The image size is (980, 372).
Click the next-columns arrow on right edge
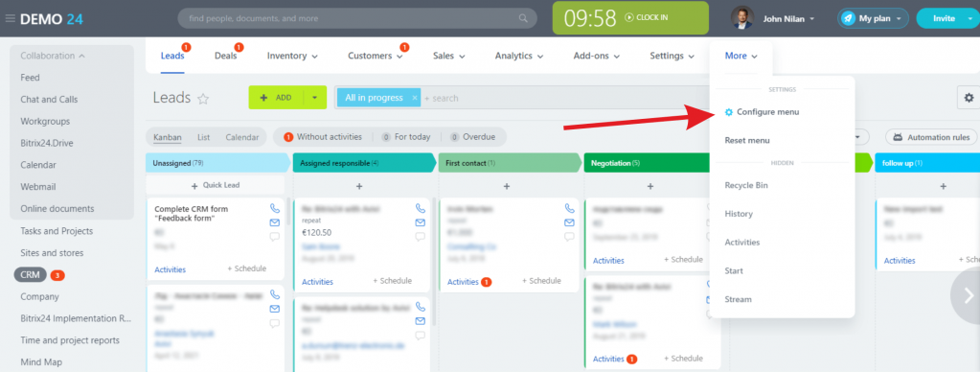[967, 295]
